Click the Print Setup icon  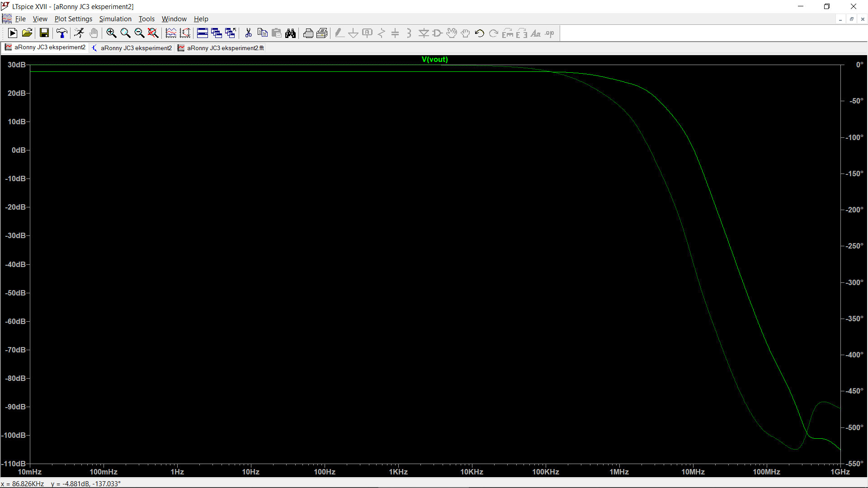click(x=322, y=33)
